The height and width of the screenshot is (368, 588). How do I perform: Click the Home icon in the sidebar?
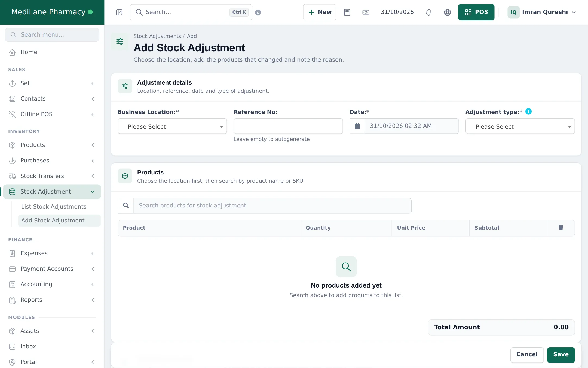coord(12,52)
